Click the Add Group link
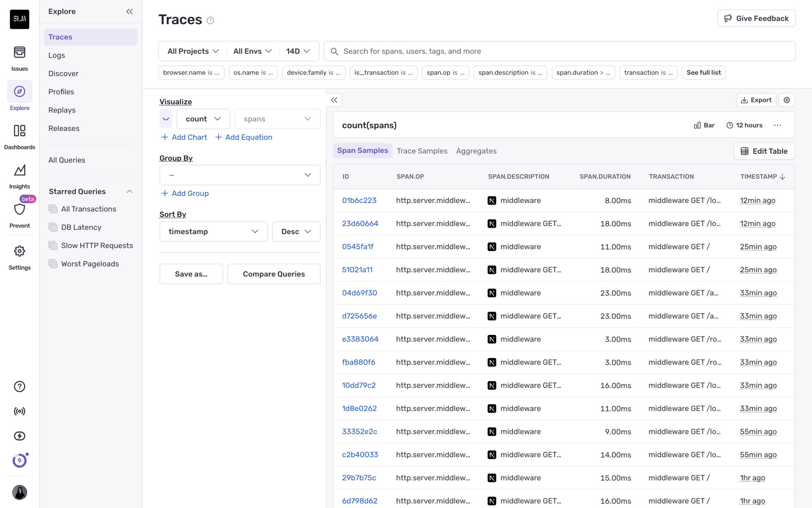 [x=185, y=193]
